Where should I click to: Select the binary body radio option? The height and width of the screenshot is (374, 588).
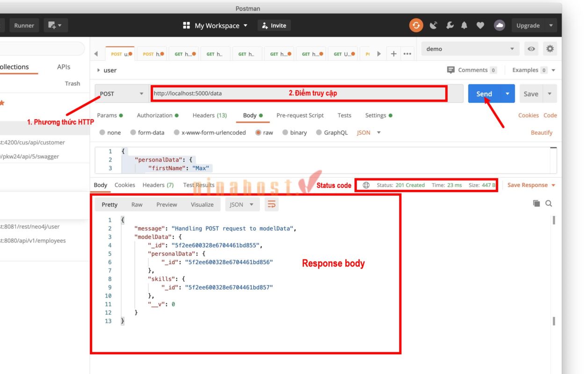(285, 133)
